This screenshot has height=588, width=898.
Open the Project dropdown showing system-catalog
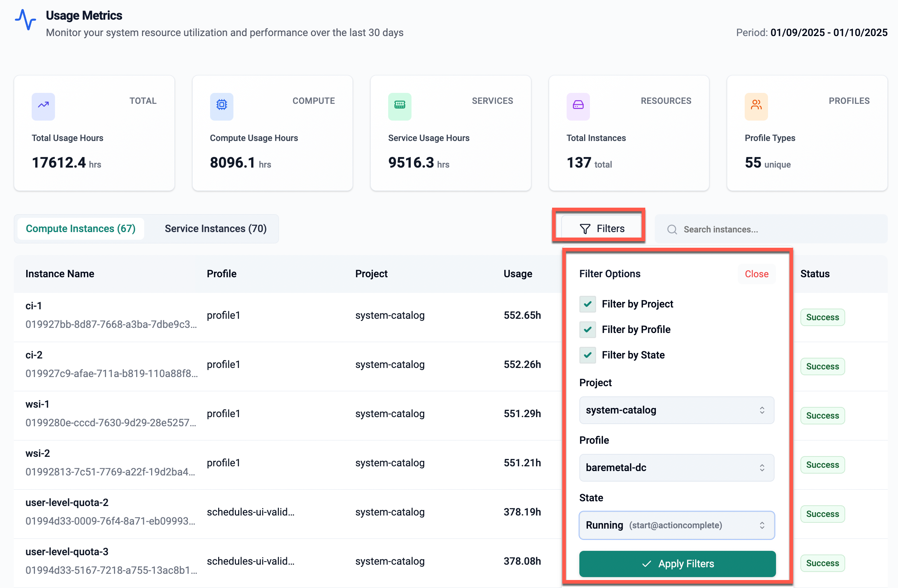pos(677,410)
